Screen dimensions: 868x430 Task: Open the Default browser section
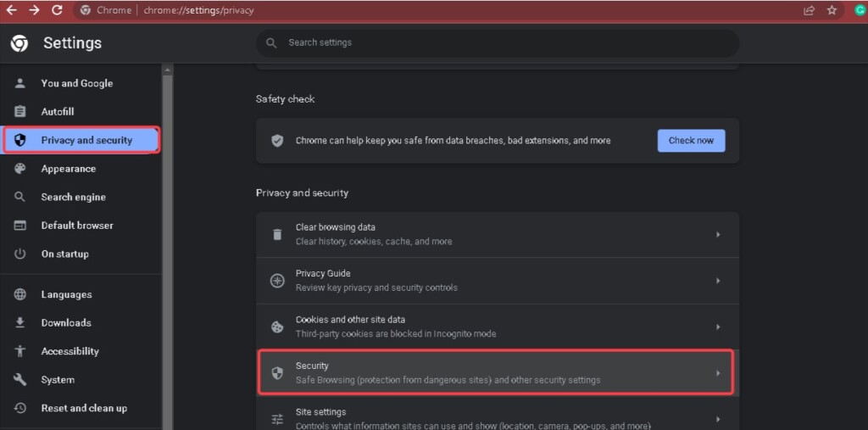pyautogui.click(x=81, y=226)
